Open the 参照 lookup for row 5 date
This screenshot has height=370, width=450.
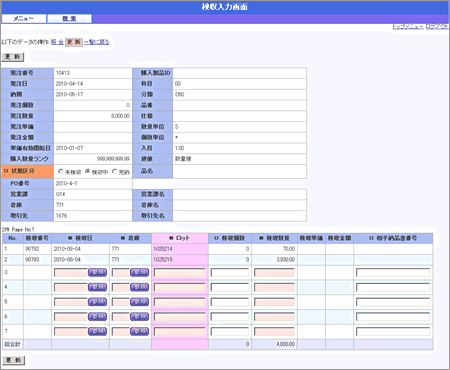97,302
